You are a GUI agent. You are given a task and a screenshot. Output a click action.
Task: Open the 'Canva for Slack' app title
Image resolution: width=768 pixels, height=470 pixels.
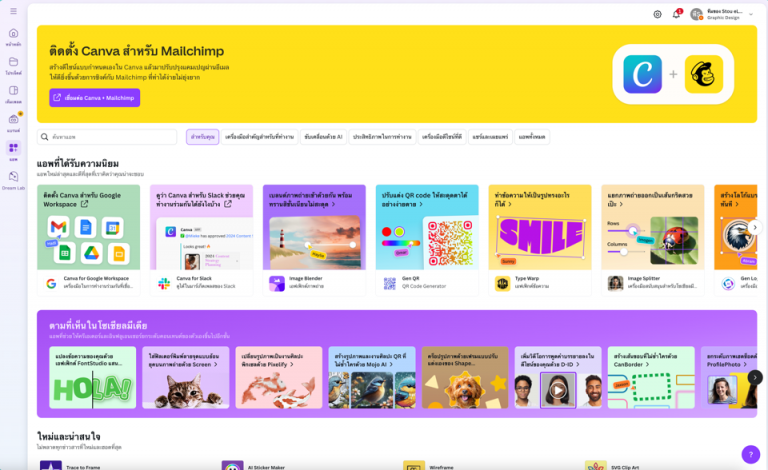click(x=194, y=278)
